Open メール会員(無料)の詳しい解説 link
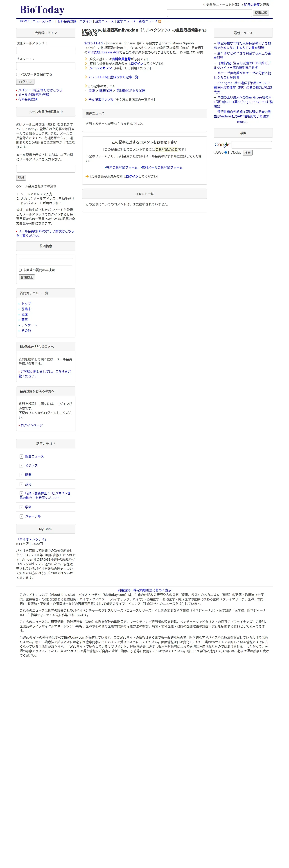289x868 pixels. coord(45,233)
